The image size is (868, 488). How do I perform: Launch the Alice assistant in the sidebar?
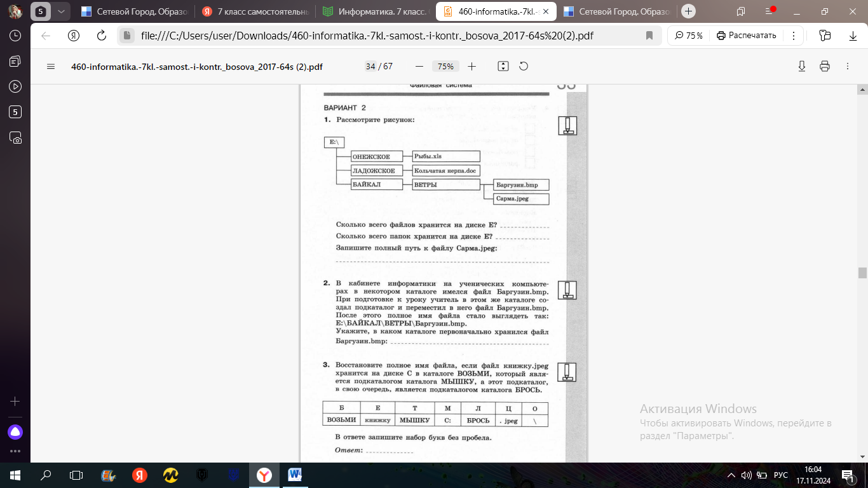[15, 432]
